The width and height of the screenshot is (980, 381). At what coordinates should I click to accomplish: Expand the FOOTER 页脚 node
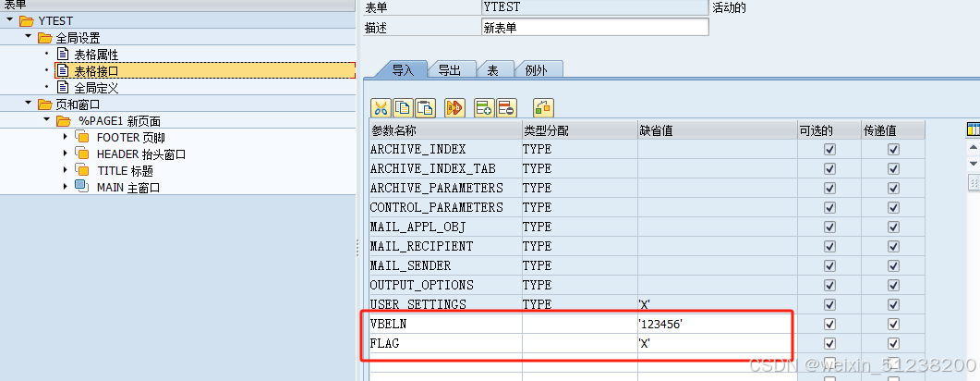(65, 136)
